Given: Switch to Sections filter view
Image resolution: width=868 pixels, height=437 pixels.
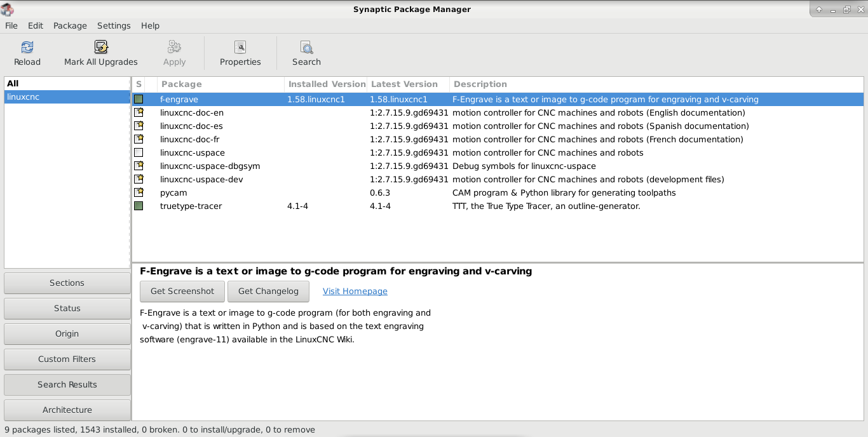Looking at the screenshot, I should click(x=67, y=283).
